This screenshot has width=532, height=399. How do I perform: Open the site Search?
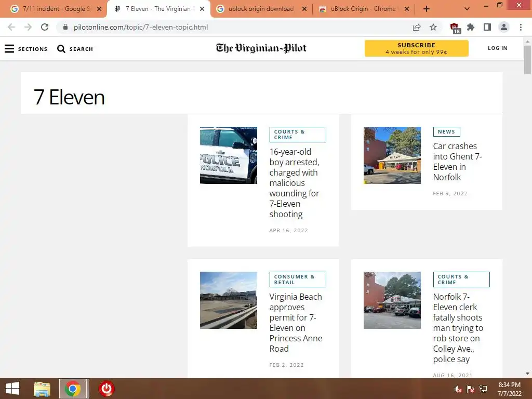[x=75, y=49]
